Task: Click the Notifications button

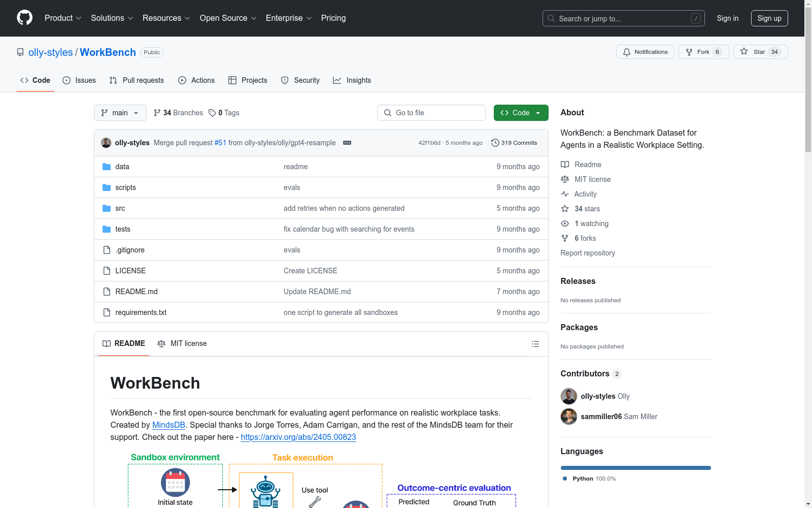Action: coord(645,52)
